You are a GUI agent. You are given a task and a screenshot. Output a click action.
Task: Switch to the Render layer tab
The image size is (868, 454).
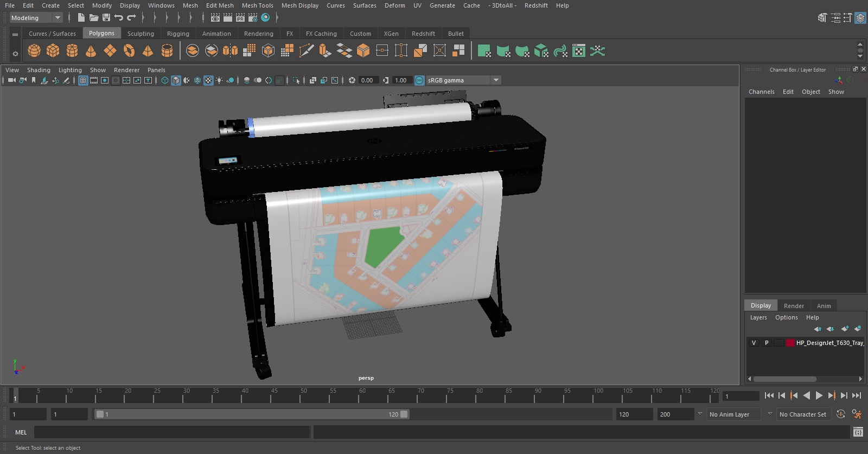pyautogui.click(x=794, y=306)
